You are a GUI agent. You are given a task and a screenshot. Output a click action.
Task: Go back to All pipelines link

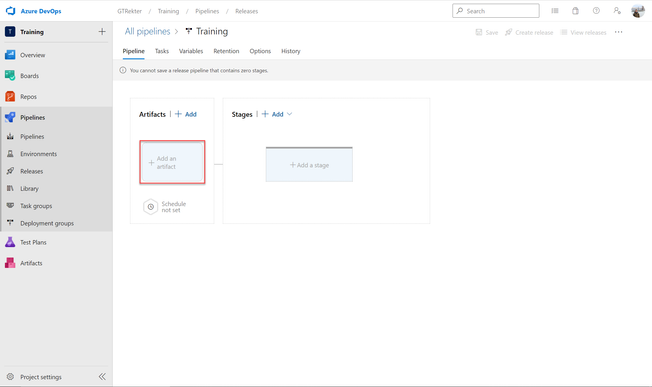147,32
